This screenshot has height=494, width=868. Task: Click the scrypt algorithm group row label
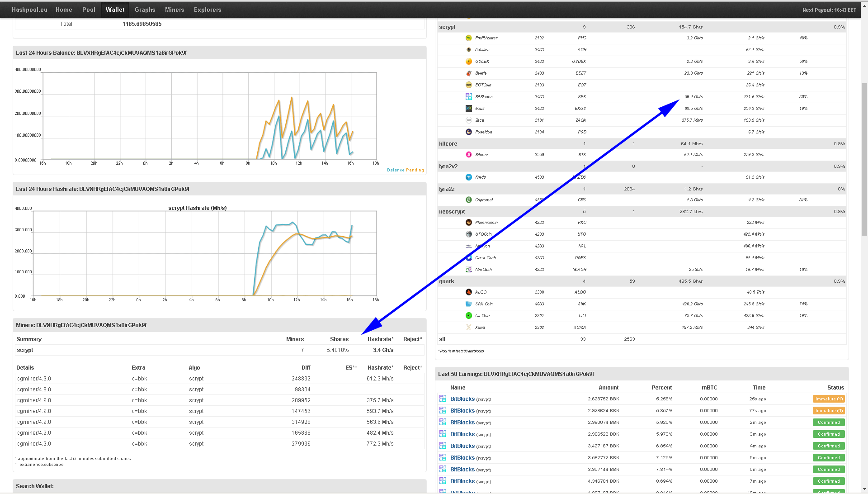(447, 27)
